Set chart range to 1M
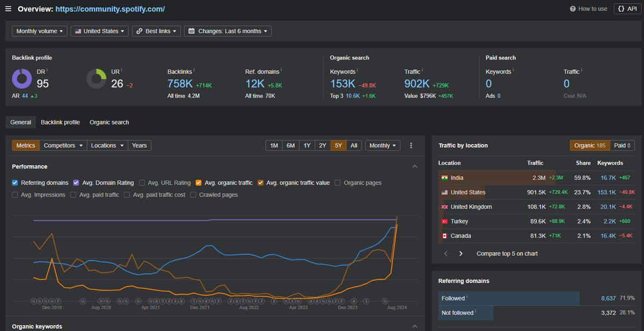The width and height of the screenshot is (644, 331). (x=274, y=146)
